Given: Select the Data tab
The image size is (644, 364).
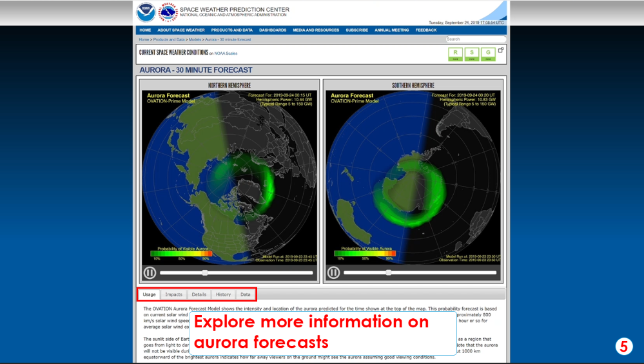Looking at the screenshot, I should click(245, 294).
